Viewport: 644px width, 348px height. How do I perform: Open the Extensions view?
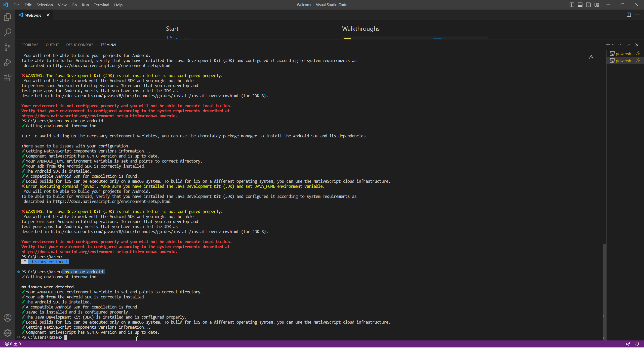8,78
